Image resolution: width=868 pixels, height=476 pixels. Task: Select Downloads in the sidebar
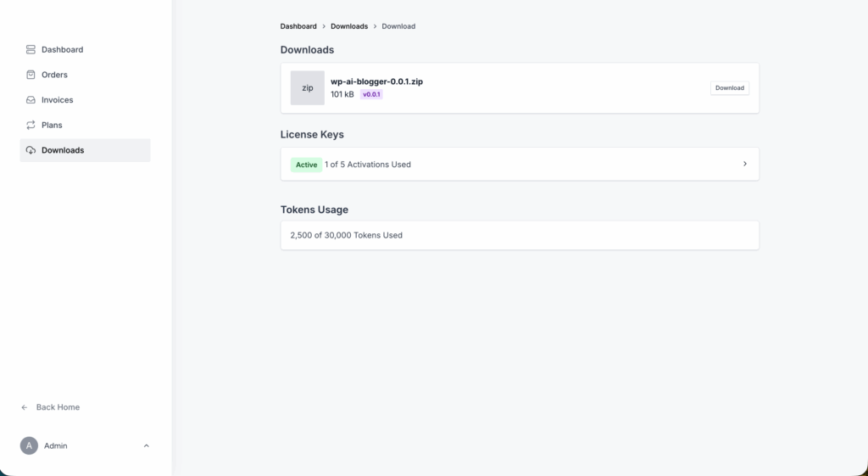tap(86, 150)
